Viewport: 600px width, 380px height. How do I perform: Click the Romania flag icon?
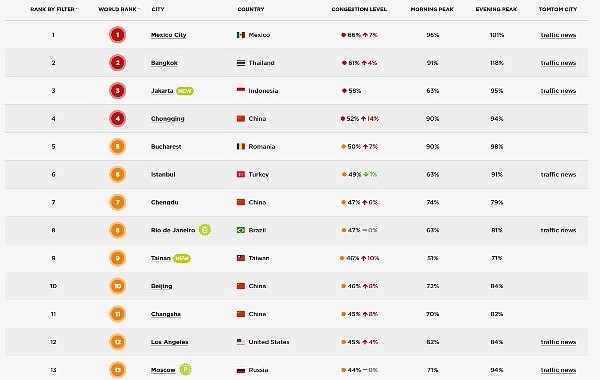pos(241,146)
